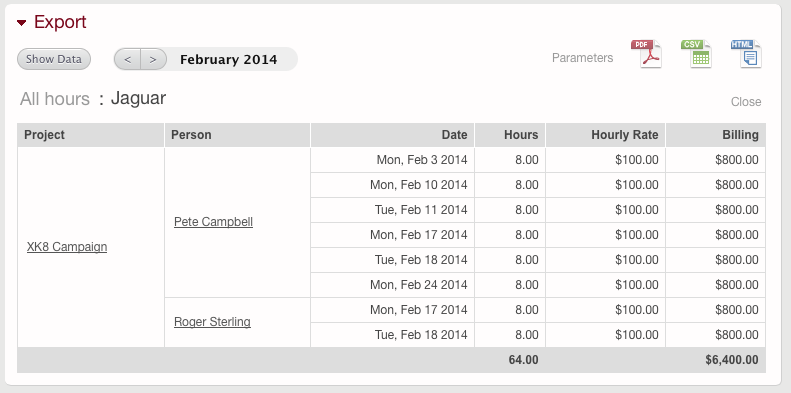Open Pete Campbell's profile link

(x=213, y=221)
